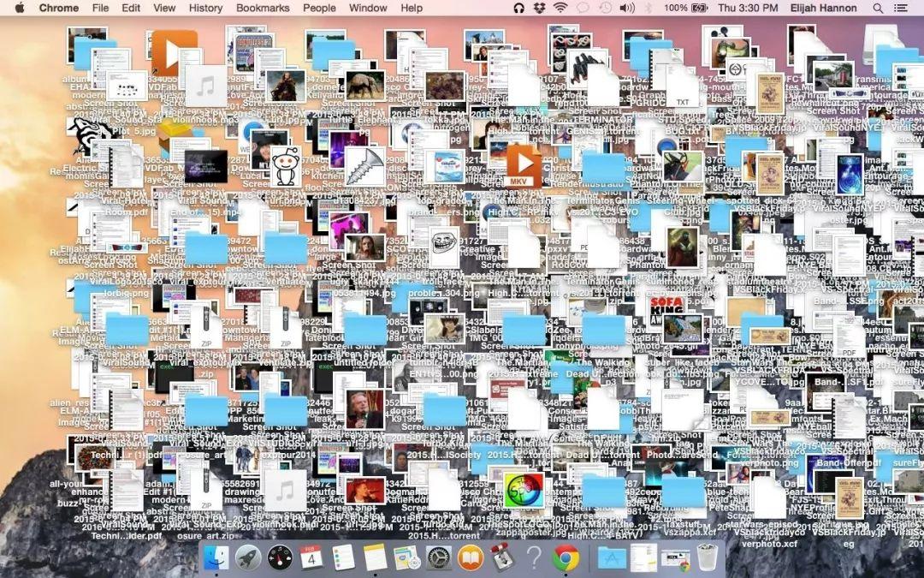
Task: Select the gold box icon near Plot_5.jpg
Action: [x=175, y=134]
